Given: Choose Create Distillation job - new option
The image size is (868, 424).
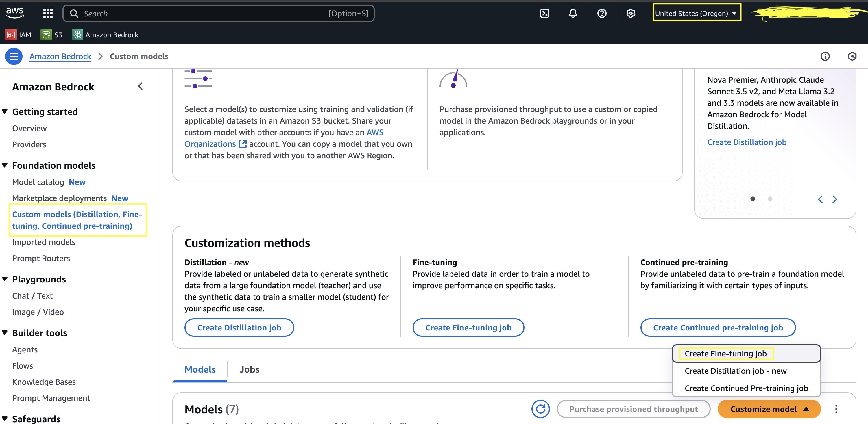Looking at the screenshot, I should click(746, 371).
